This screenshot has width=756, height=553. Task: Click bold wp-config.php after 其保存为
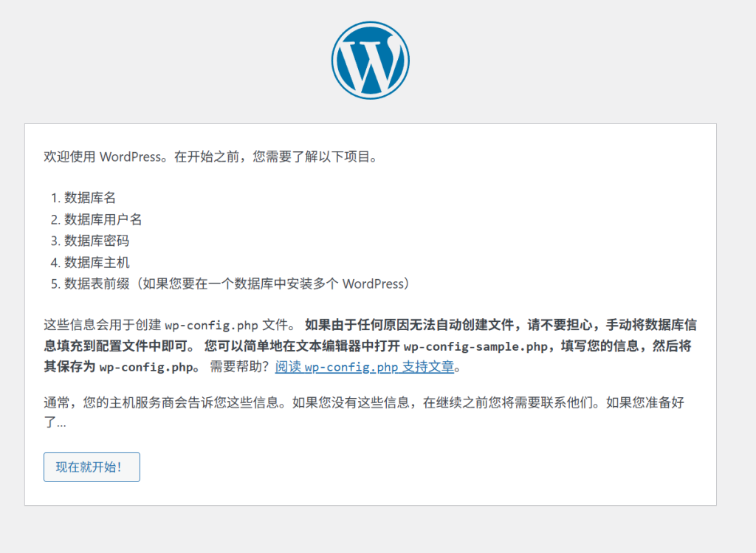click(x=144, y=367)
